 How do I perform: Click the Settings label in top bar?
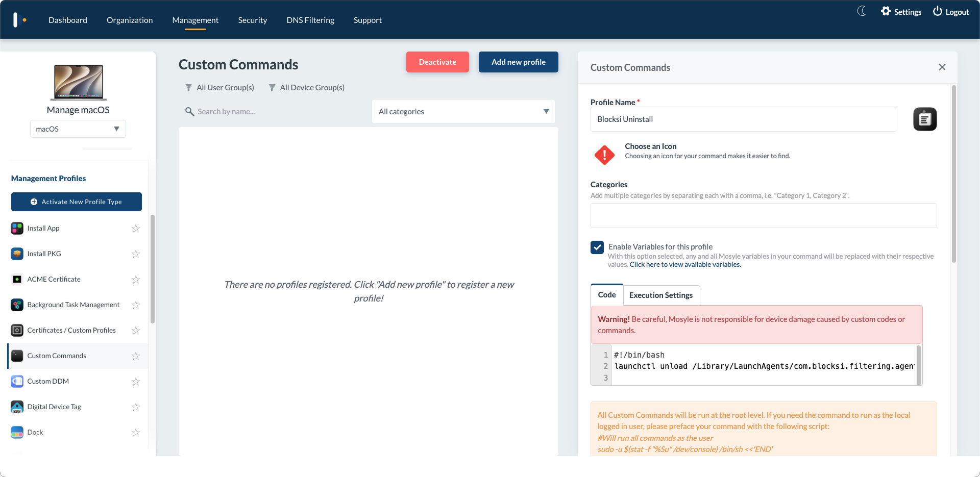[x=908, y=12]
